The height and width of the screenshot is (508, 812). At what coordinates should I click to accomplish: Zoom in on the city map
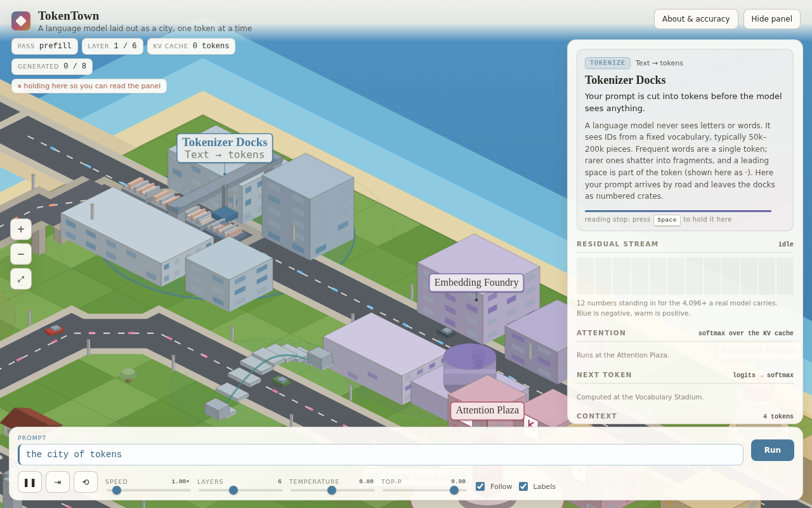pos(21,229)
